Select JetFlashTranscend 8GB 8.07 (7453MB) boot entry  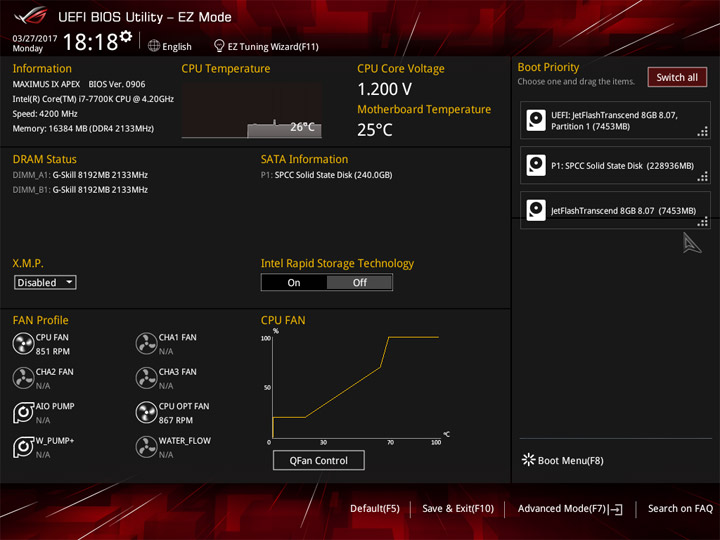coord(615,210)
